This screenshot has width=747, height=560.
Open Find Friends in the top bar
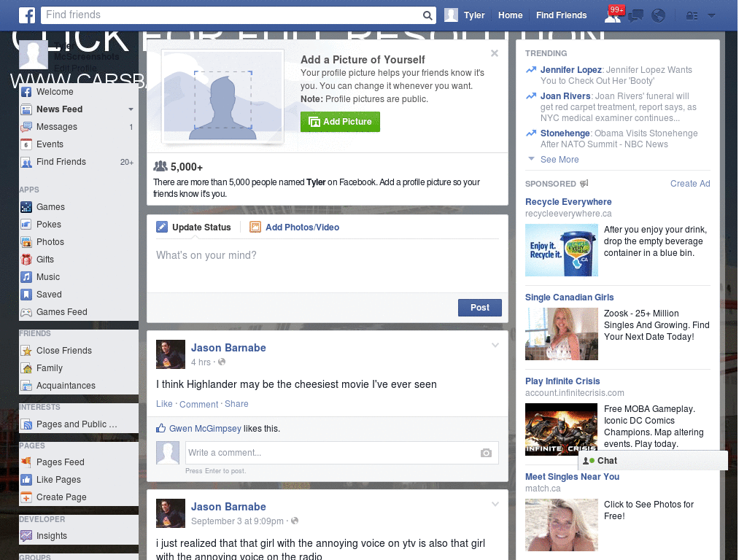(x=561, y=15)
